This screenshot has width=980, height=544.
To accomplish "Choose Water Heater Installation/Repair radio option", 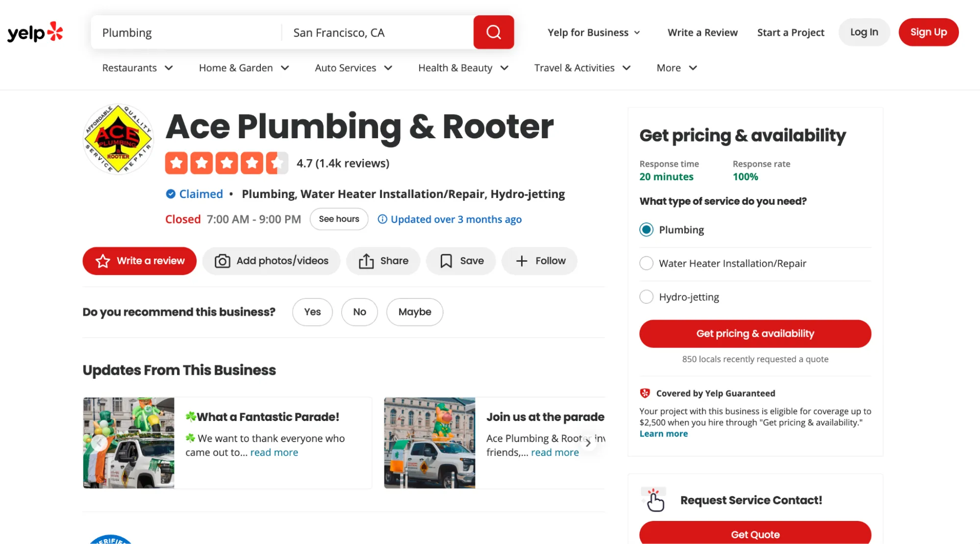I will (x=646, y=263).
